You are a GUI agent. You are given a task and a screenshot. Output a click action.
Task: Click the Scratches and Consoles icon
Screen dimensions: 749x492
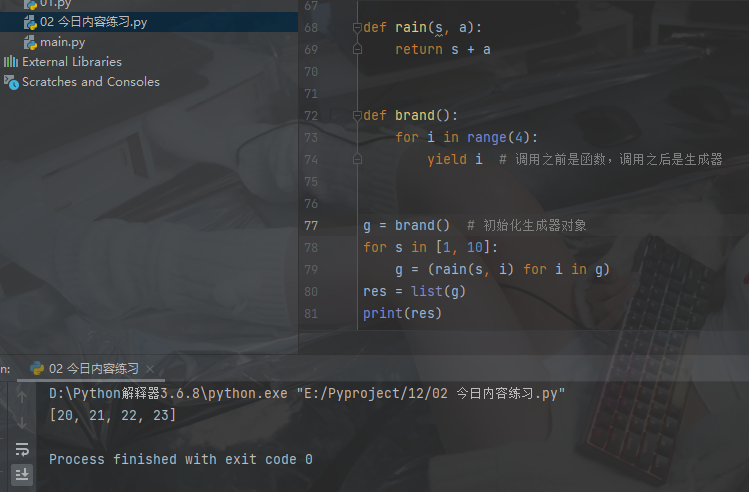click(11, 82)
